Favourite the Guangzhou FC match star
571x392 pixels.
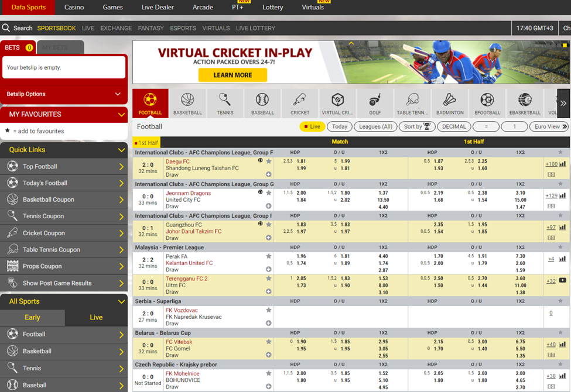(x=269, y=225)
